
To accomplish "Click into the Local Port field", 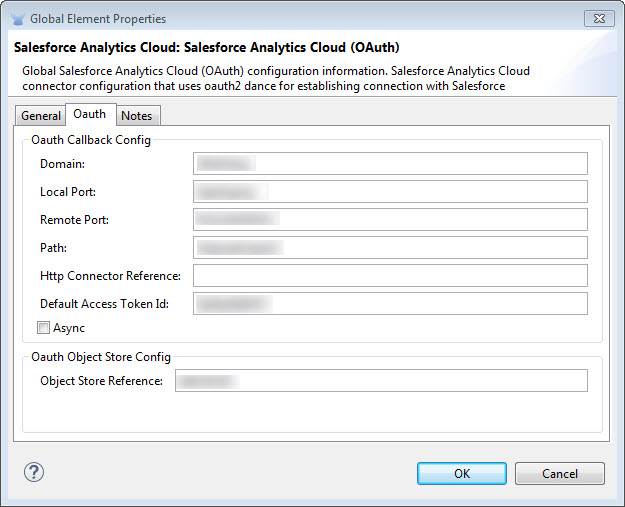I will point(390,191).
